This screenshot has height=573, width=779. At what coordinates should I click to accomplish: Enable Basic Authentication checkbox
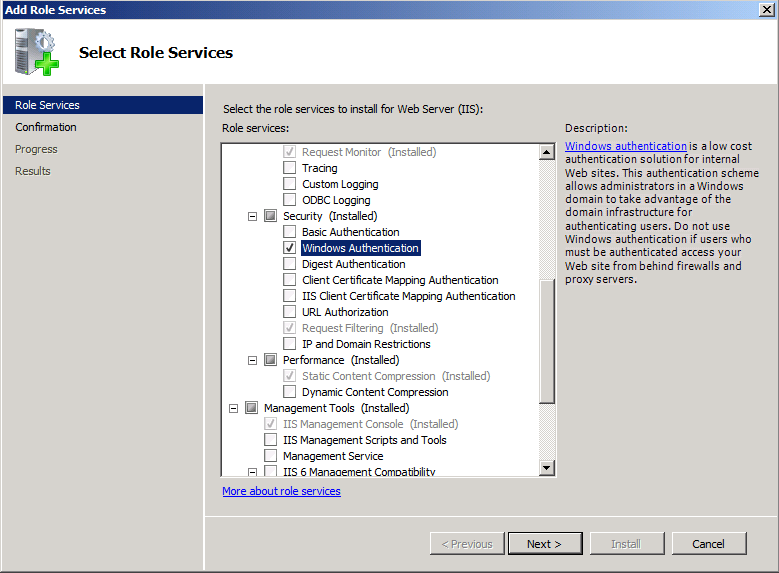point(290,232)
